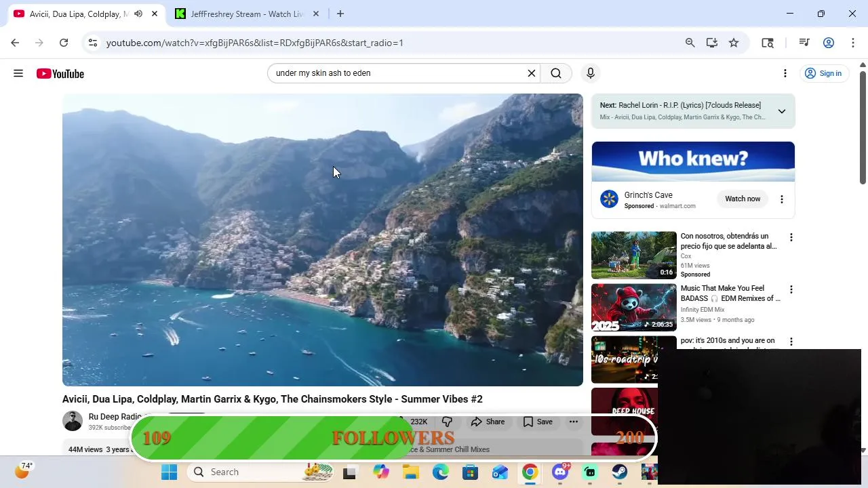Click the video player to pause
This screenshot has height=488, width=868.
[x=323, y=240]
